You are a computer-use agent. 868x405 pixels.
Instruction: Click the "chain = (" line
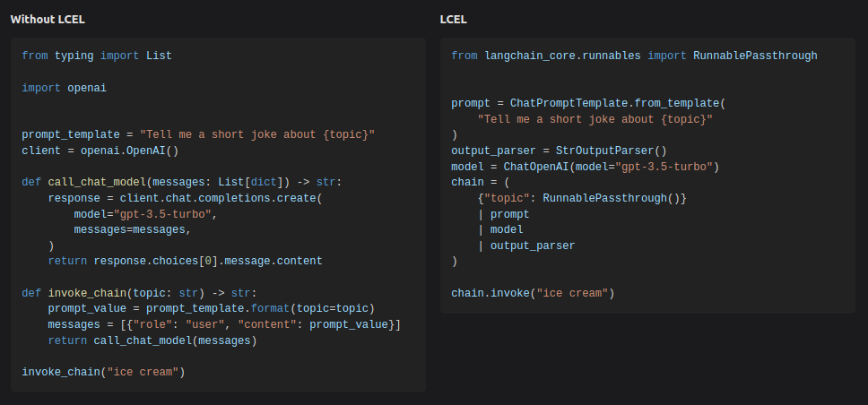(481, 183)
